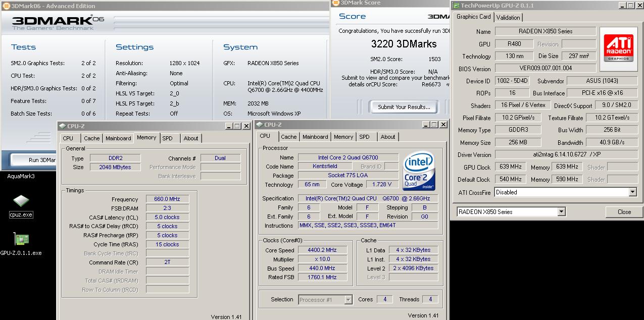Click the Cycle Time 15 clocks field

(x=167, y=245)
